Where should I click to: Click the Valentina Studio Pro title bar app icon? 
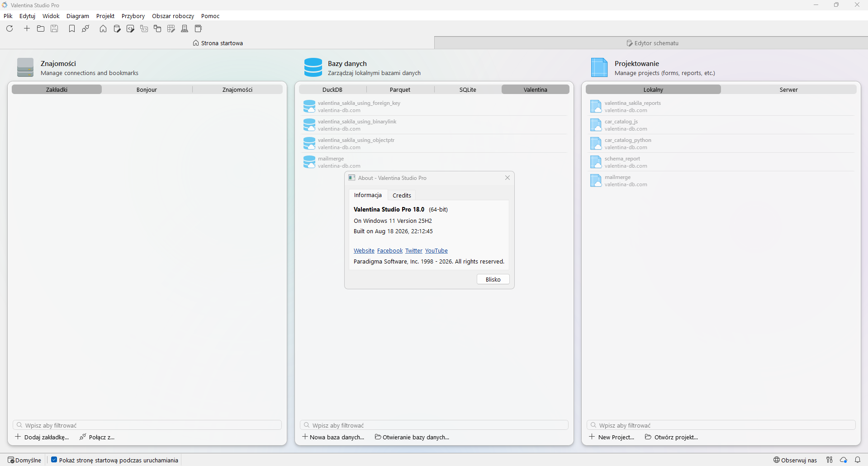(5, 5)
